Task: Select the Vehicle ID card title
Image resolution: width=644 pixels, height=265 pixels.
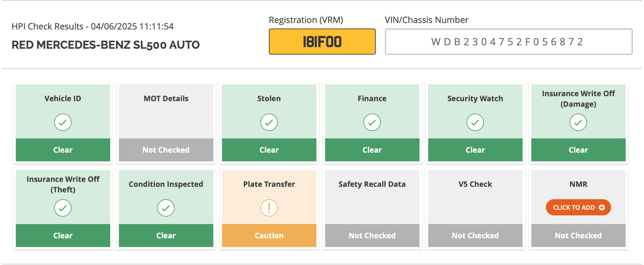Action: pyautogui.click(x=63, y=98)
